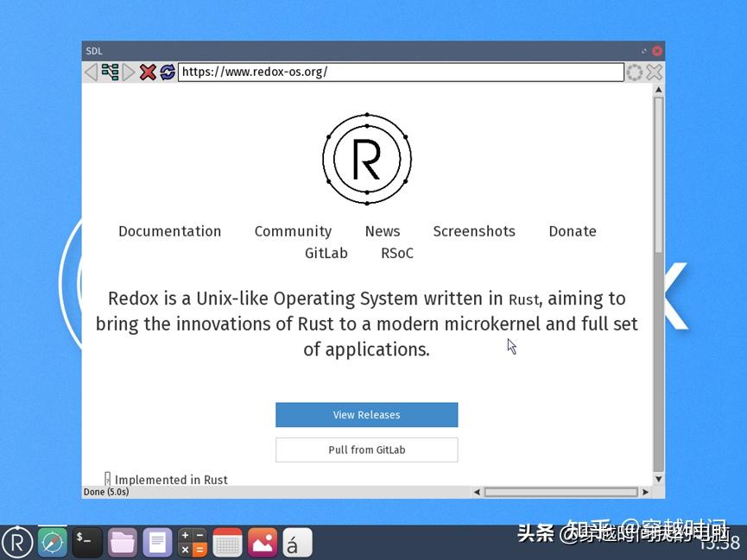Viewport: 747px width, 560px height.
Task: Click the forward navigation arrow in the browser
Action: point(130,72)
